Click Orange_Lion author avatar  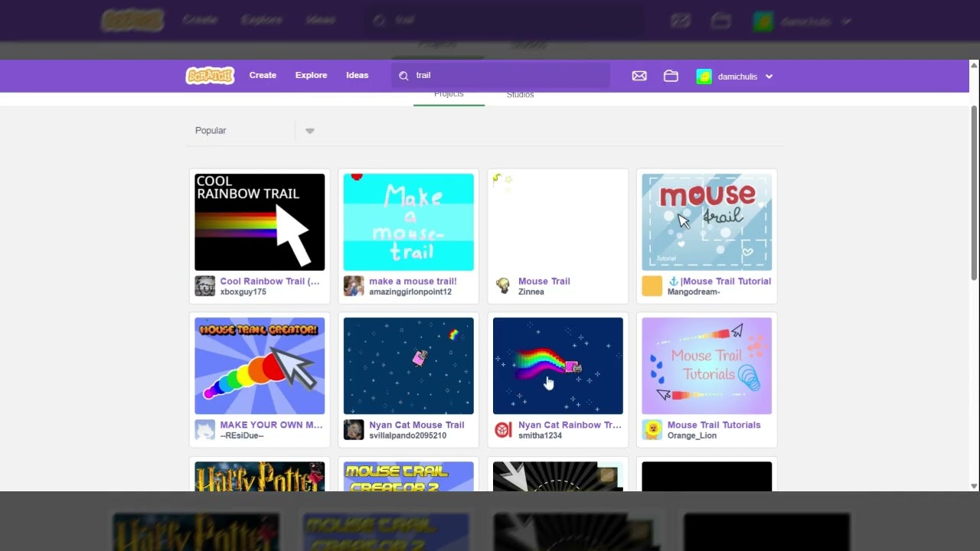coord(652,429)
